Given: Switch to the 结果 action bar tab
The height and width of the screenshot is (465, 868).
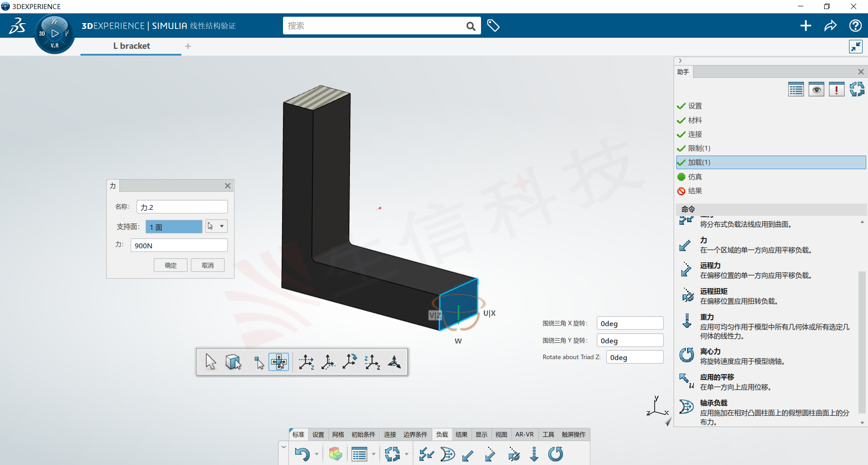Looking at the screenshot, I should (x=462, y=434).
